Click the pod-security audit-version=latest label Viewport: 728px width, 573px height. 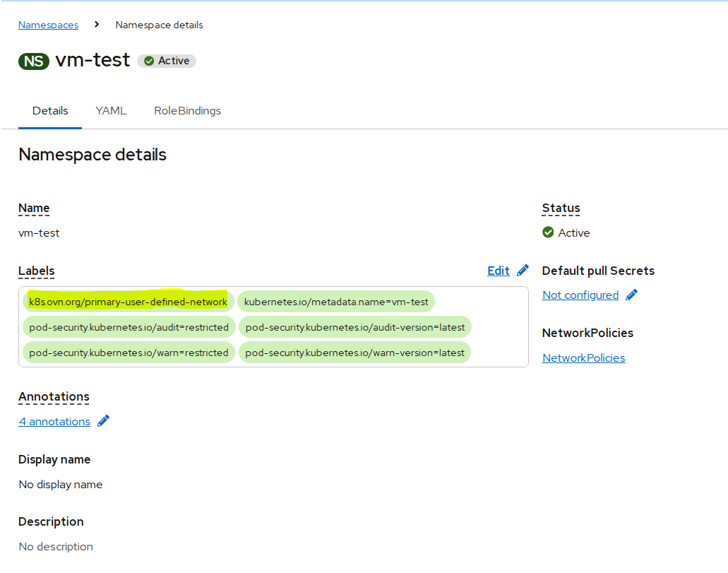(x=354, y=327)
